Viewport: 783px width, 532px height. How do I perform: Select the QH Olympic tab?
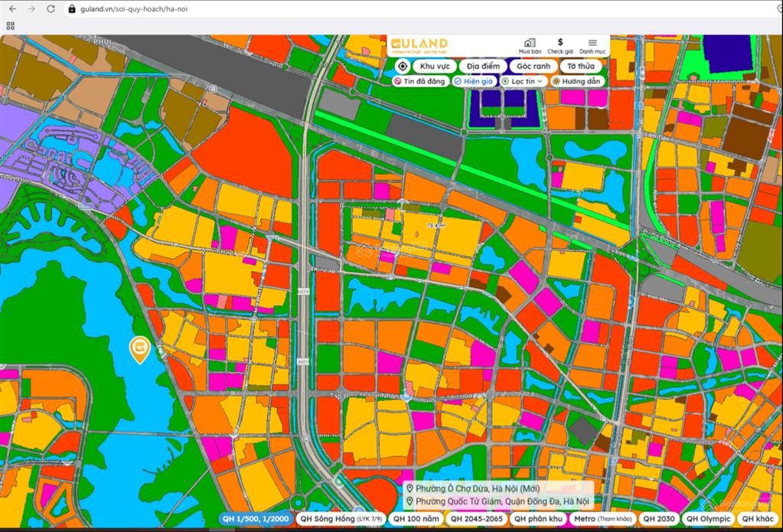708,518
